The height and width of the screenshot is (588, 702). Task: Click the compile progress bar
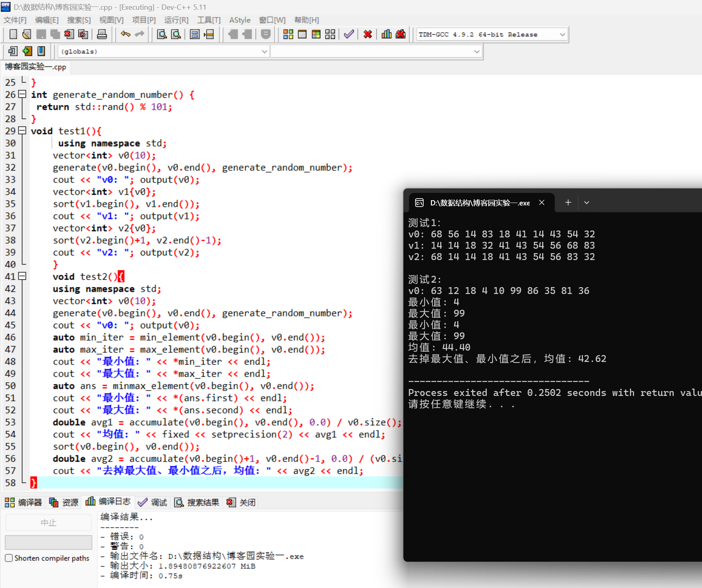pyautogui.click(x=49, y=542)
